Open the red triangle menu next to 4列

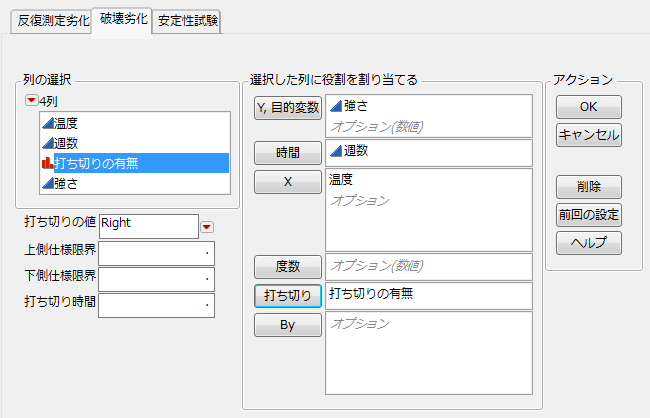33,102
